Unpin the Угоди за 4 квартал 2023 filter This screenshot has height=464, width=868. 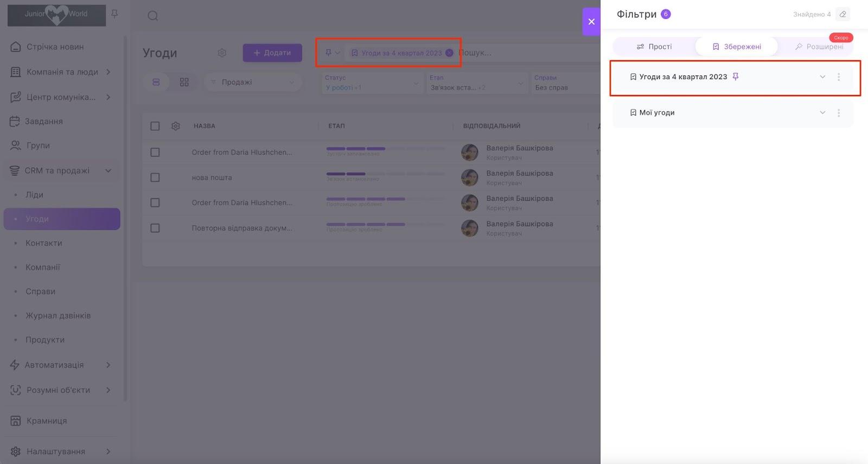pos(736,77)
